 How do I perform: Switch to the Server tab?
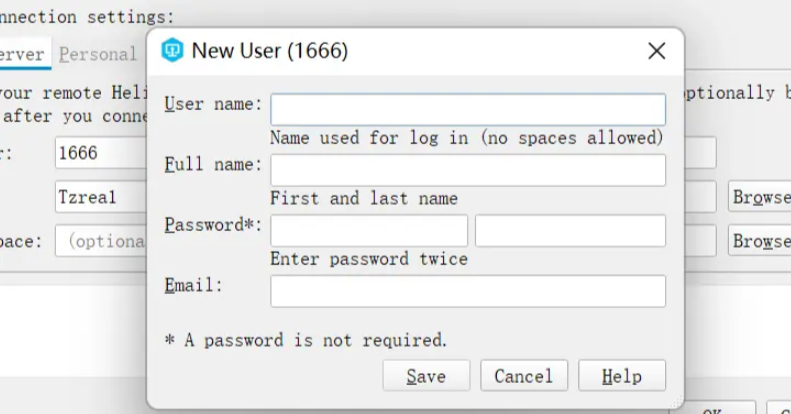pos(22,54)
